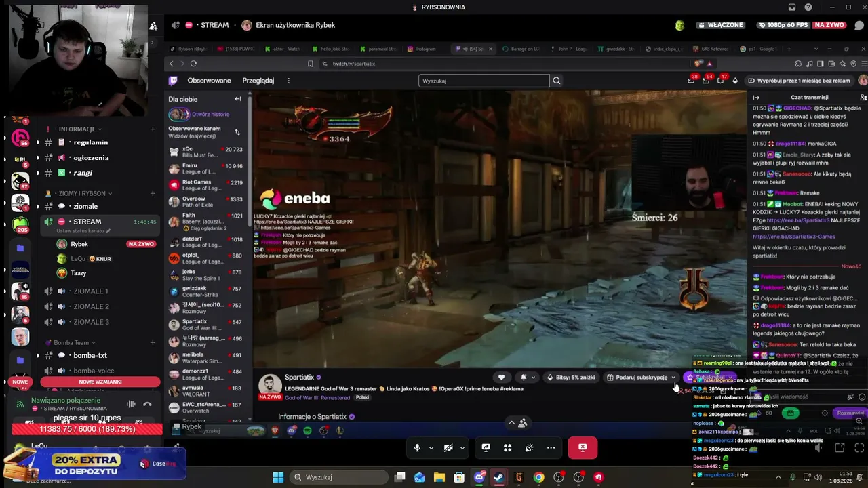This screenshot has height=488, width=868.
Task: Open Discord inbox icon in title bar
Action: click(x=792, y=7)
